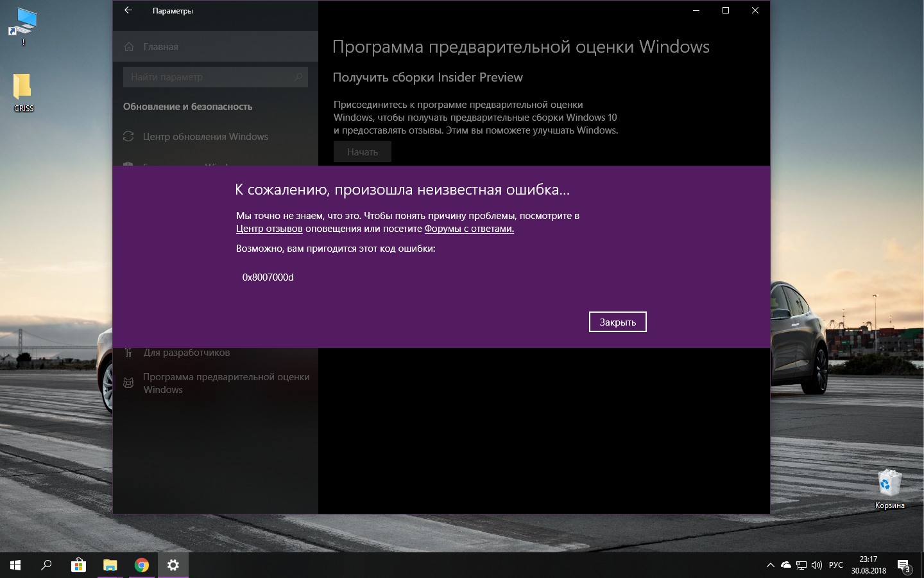924x578 pixels.
Task: Select Программа предварительной оценки Windows sidebar item
Action: (216, 383)
